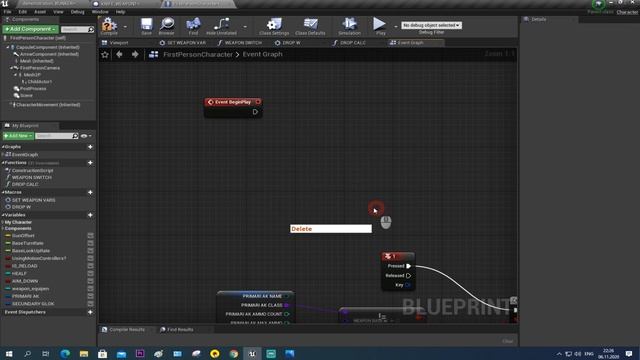Toggle visibility of UsingMotionControllers variable

point(91,258)
